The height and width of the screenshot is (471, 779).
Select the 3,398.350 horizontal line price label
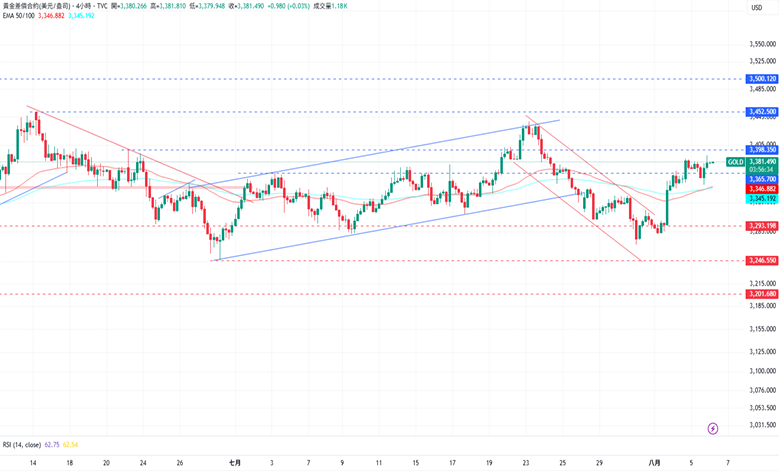click(762, 150)
